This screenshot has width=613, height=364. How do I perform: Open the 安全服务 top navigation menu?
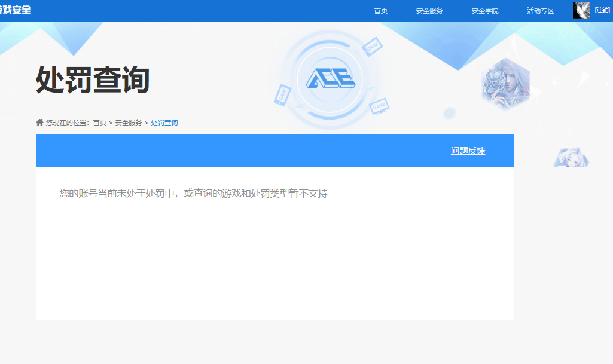pyautogui.click(x=429, y=11)
